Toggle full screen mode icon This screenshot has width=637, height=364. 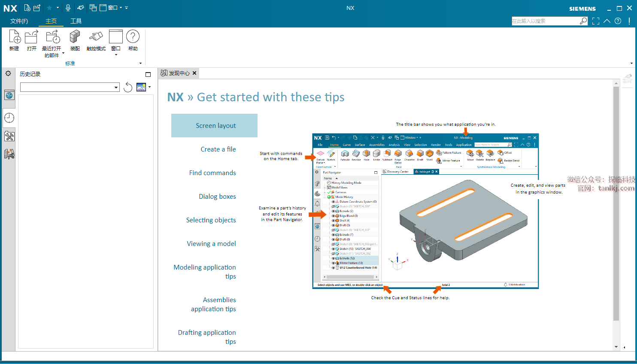click(x=596, y=21)
